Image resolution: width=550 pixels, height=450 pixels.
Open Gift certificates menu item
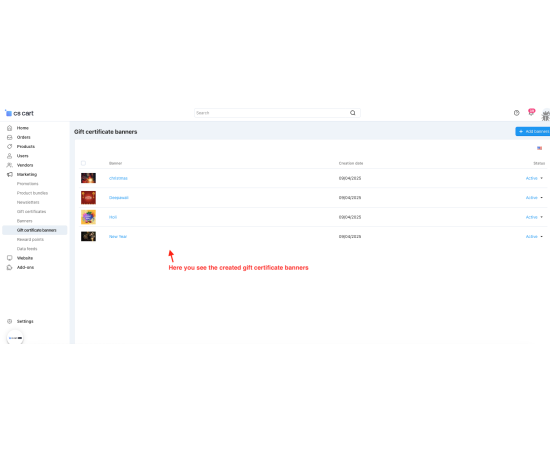[32, 211]
